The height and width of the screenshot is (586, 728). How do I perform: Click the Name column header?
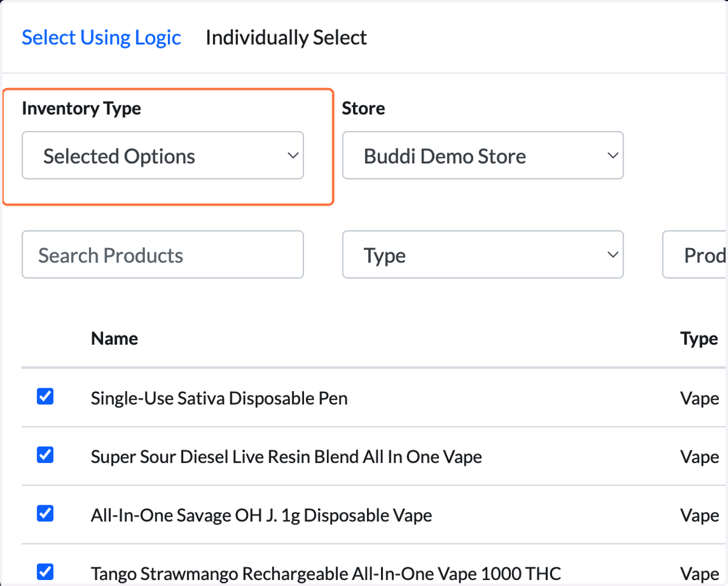coord(114,338)
